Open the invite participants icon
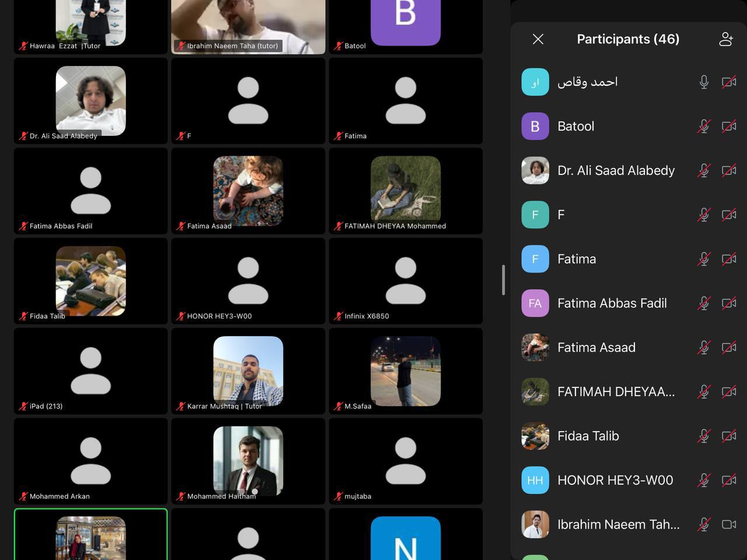747x560 pixels. click(x=726, y=39)
